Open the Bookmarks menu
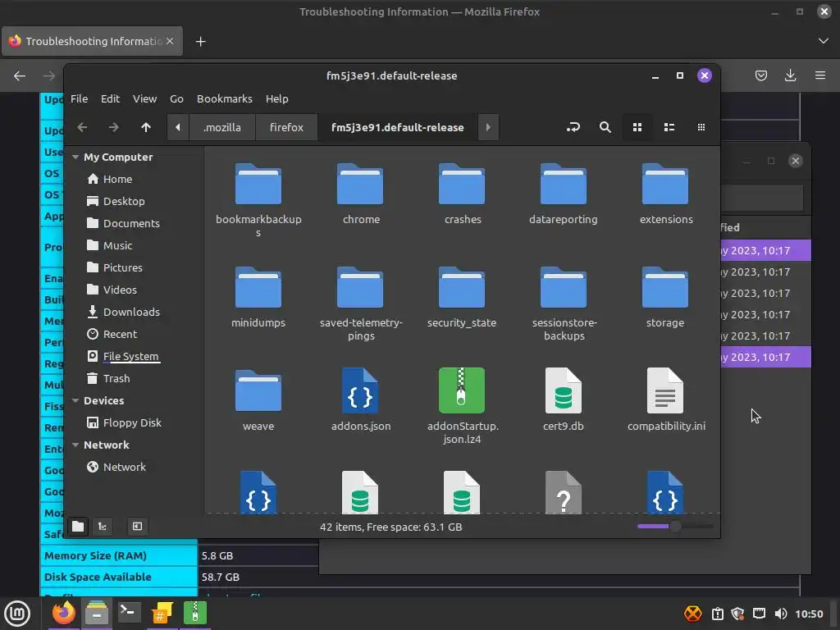The height and width of the screenshot is (630, 840). (x=225, y=99)
